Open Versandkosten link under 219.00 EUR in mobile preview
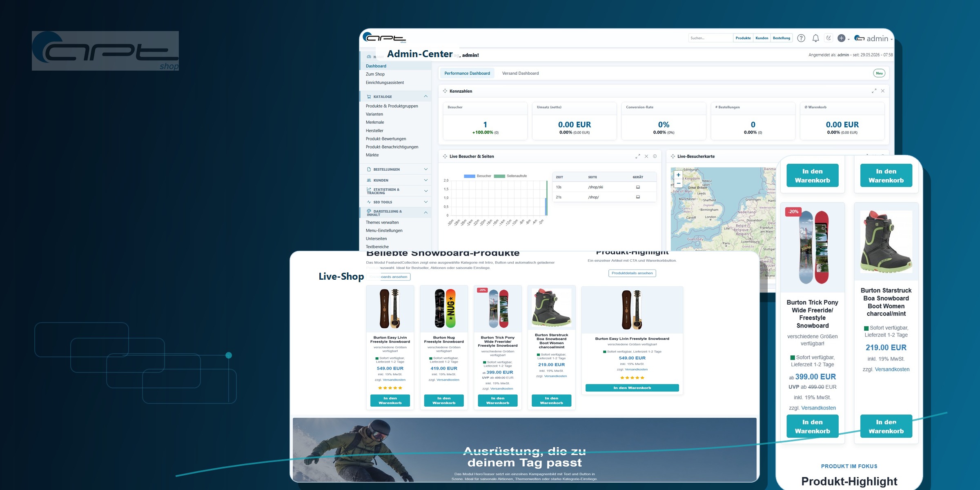980x490 pixels. [x=892, y=370]
